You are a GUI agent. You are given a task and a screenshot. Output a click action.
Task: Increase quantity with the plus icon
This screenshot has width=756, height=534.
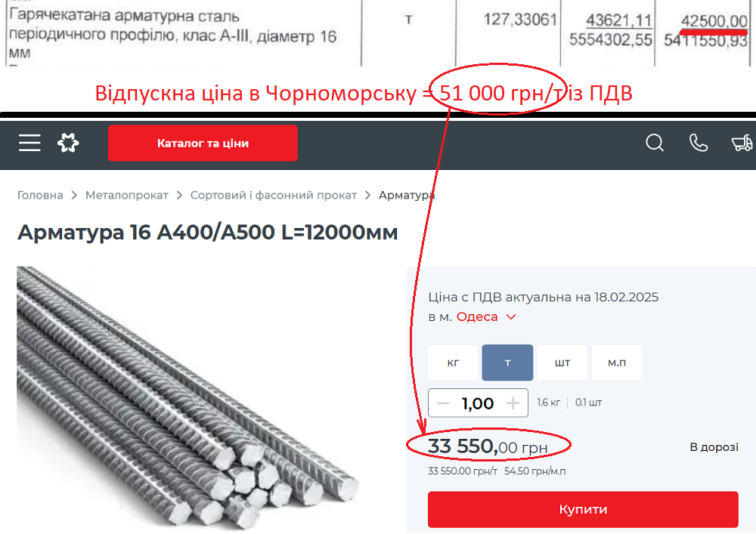click(513, 403)
